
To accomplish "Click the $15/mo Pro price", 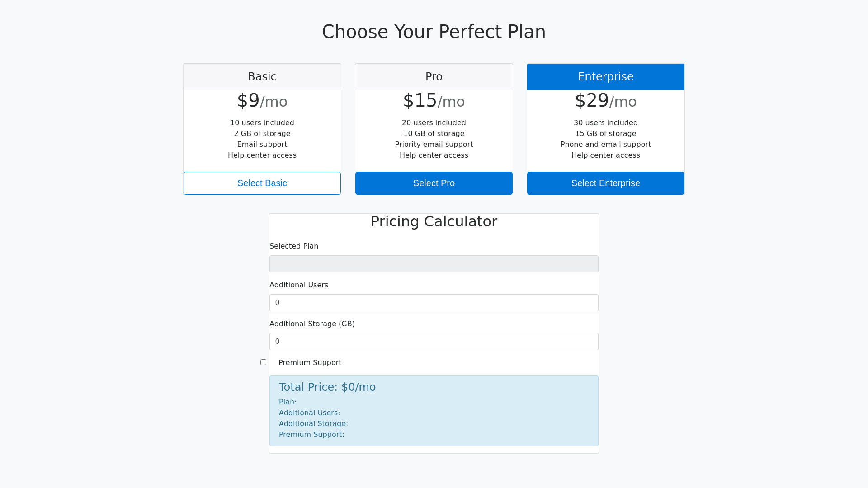I will (x=434, y=101).
